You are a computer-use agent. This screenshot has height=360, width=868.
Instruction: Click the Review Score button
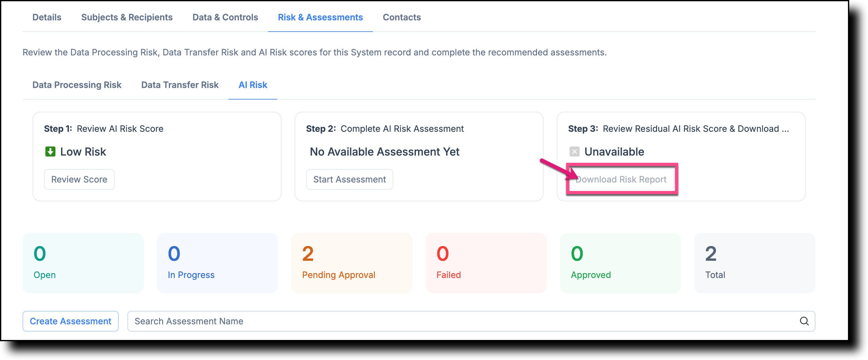pos(79,179)
